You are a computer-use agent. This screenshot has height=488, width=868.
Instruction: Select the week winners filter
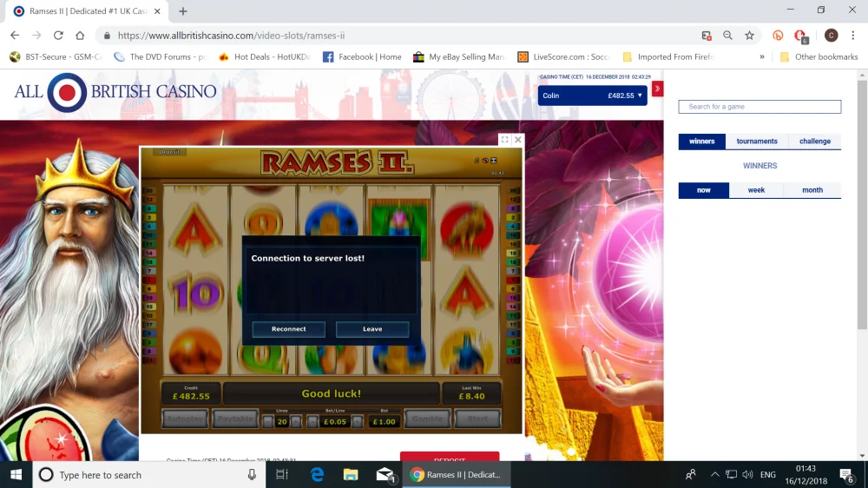[756, 190]
